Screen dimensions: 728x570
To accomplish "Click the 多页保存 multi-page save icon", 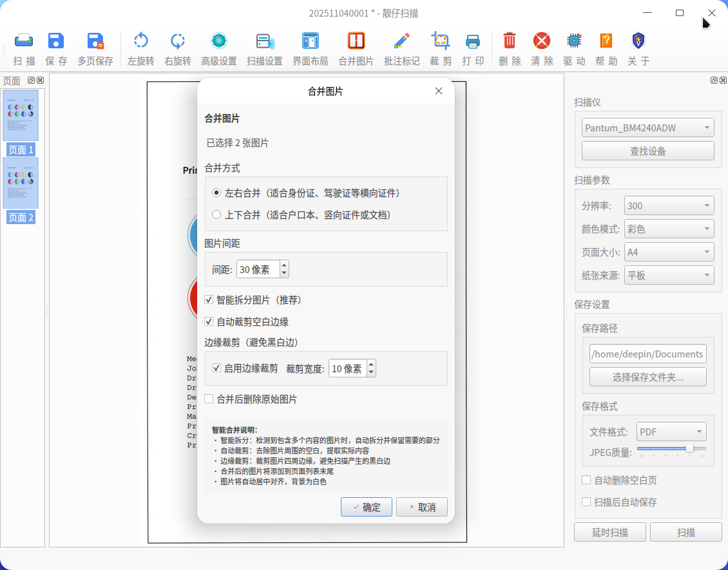I will 95,41.
